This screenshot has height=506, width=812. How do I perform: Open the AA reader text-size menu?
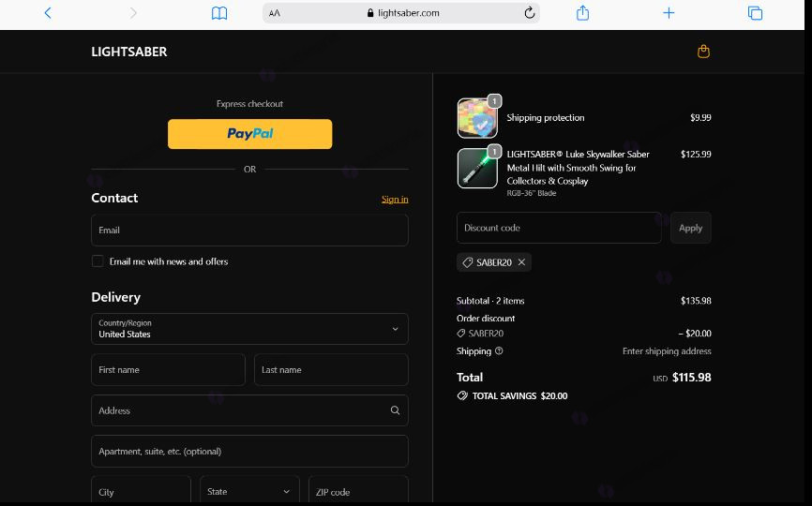point(275,13)
